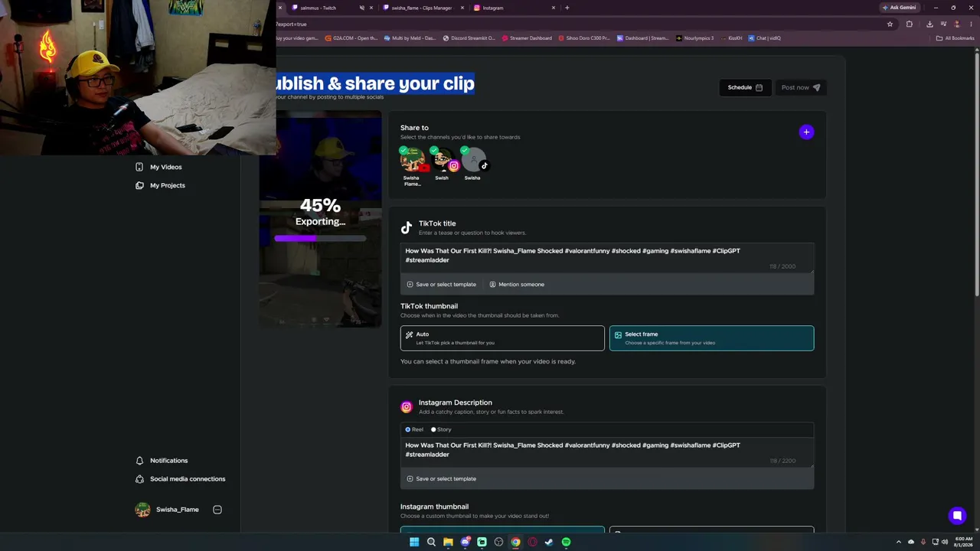This screenshot has height=551, width=980.
Task: Show hidden system tray icons
Action: 899,542
